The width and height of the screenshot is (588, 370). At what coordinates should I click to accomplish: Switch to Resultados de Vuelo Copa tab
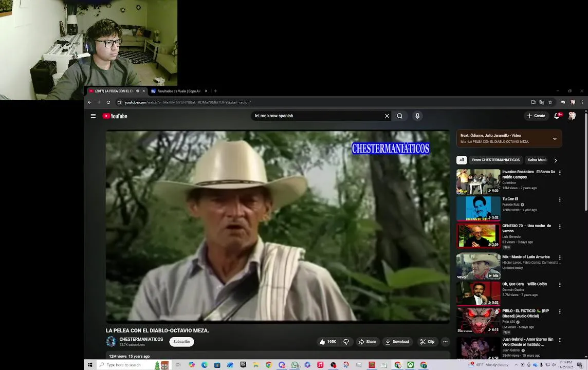point(179,91)
